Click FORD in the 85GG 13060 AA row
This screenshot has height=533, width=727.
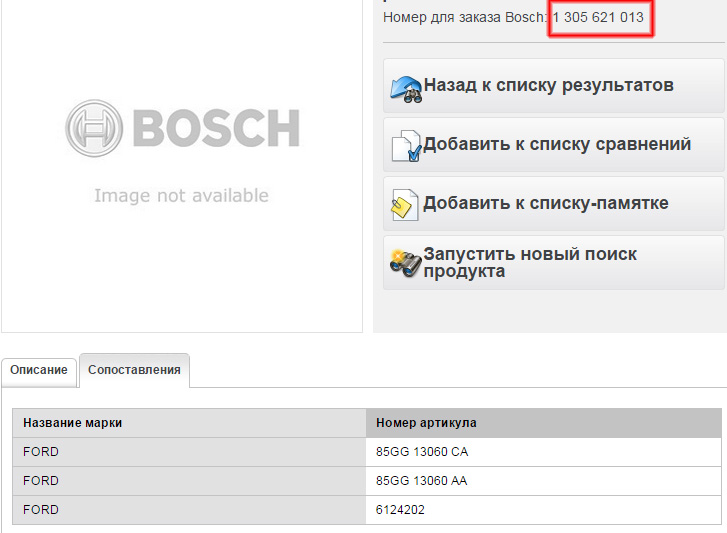41,481
